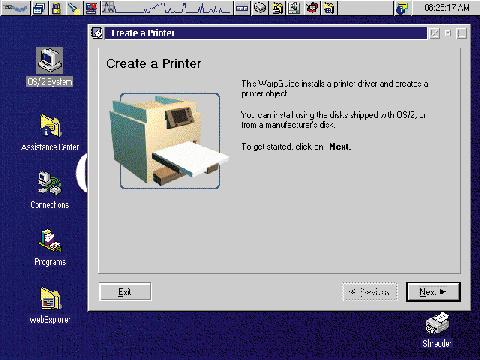Click the Lockup padlock icon in WarpCenter
This screenshot has height=360, width=480.
coord(57,8)
